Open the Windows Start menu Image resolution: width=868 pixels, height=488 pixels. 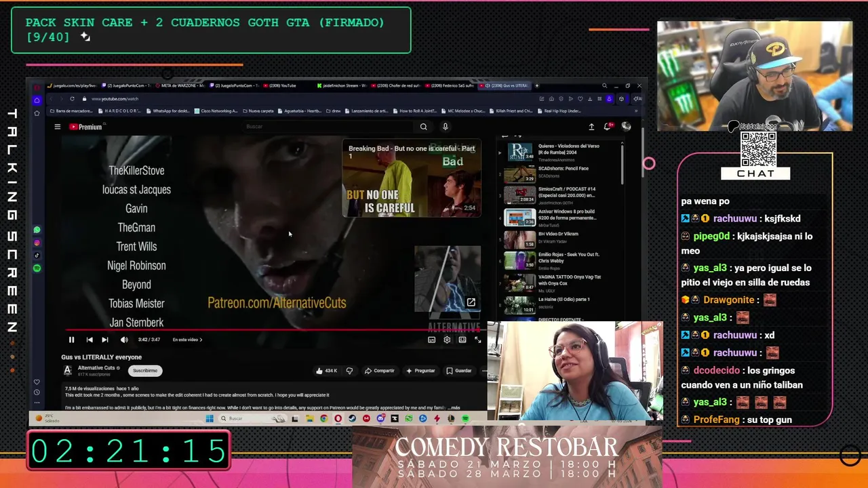(x=209, y=419)
